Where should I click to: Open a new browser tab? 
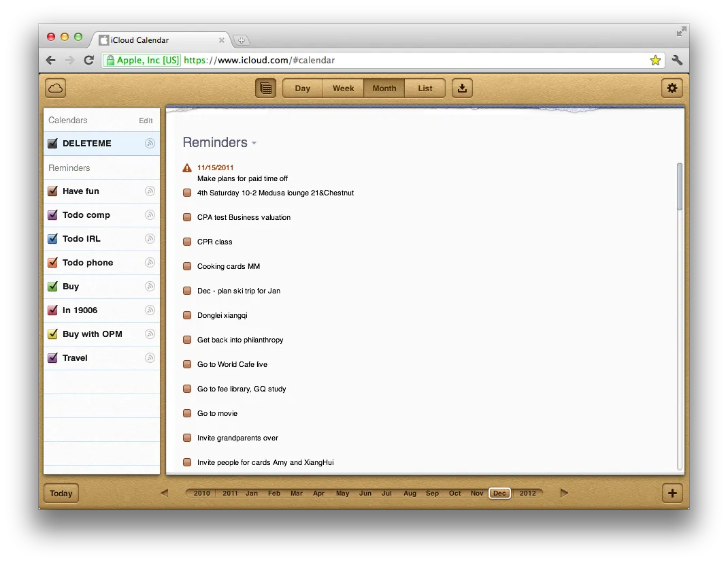241,40
